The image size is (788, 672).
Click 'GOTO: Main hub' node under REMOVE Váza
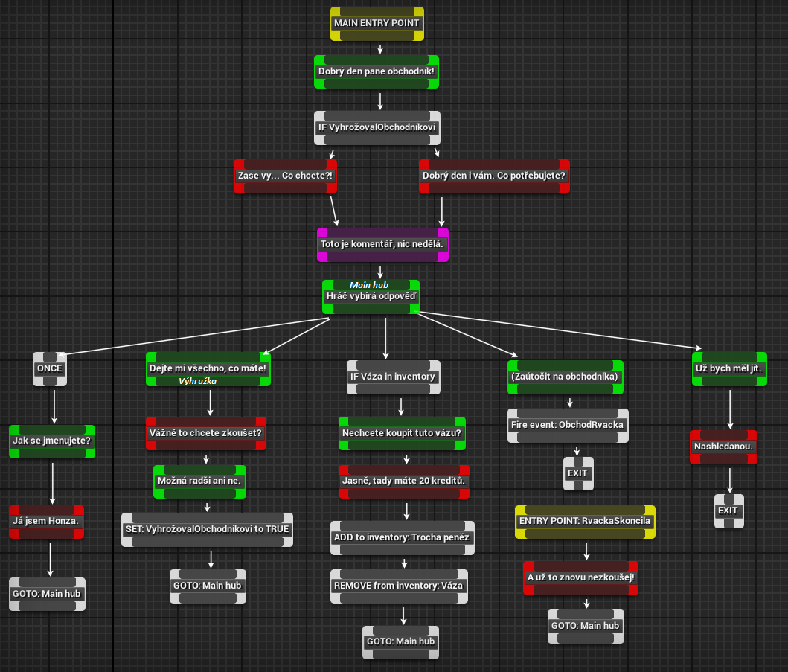(x=400, y=642)
